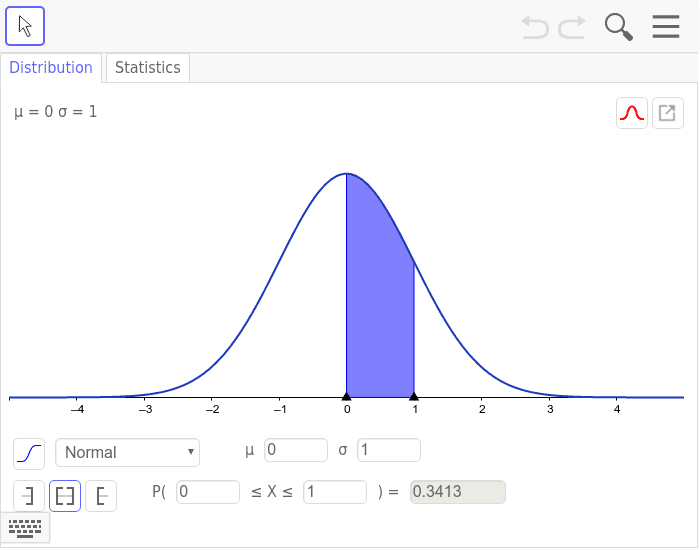This screenshot has width=700, height=550.
Task: Open the Normal distribution dropdown
Action: click(x=127, y=452)
